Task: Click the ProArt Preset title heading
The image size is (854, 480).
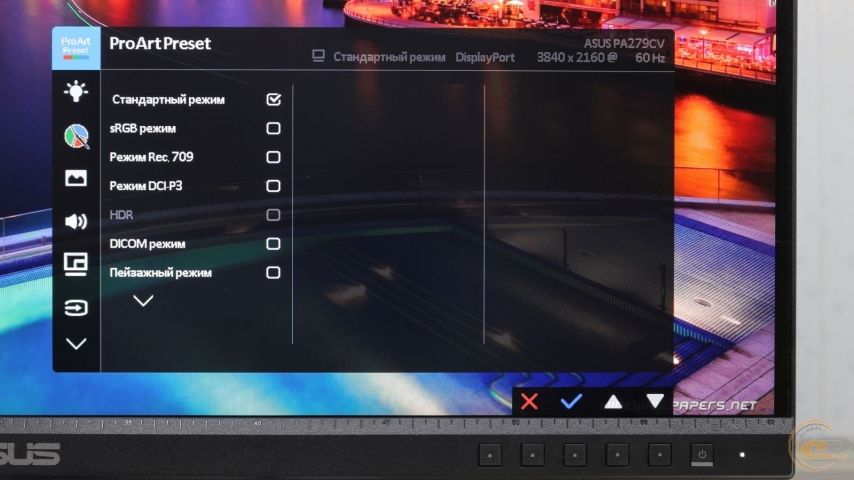Action: click(x=160, y=44)
